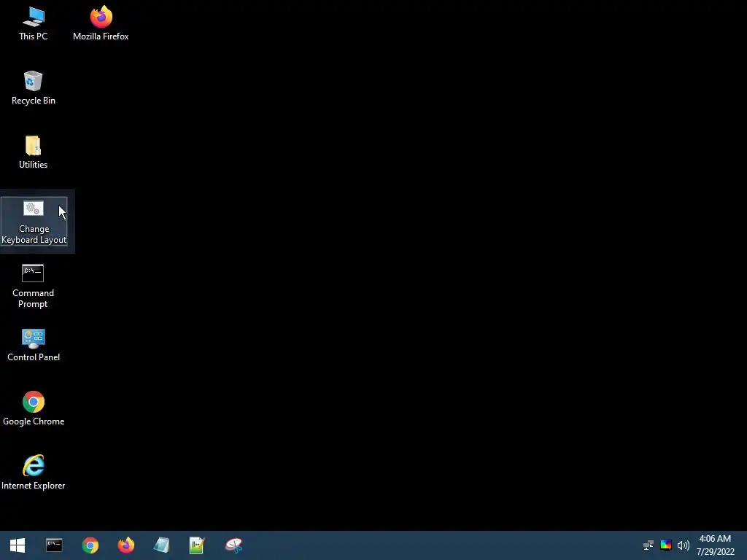
Task: Click the colorful display tray icon
Action: tap(666, 545)
